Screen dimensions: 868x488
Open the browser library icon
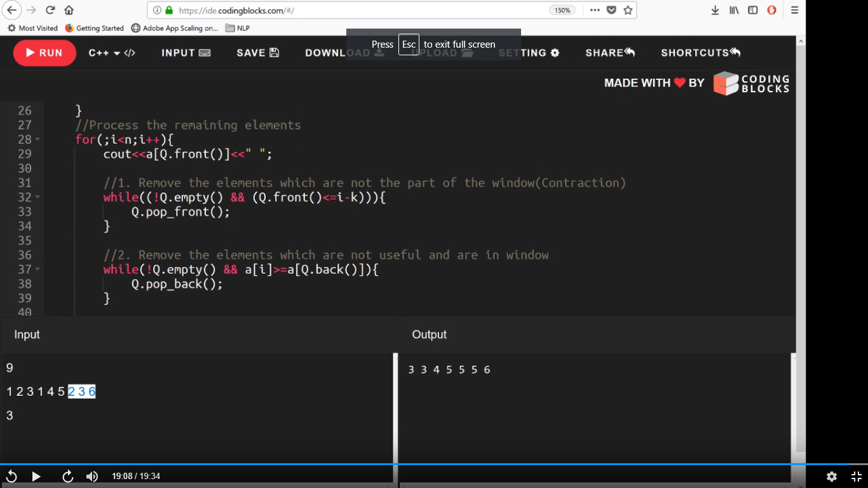[x=735, y=10]
